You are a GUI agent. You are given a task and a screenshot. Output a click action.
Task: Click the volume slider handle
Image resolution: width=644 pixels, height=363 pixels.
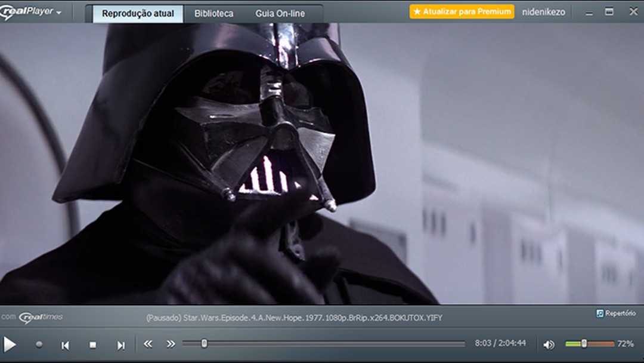coord(584,343)
